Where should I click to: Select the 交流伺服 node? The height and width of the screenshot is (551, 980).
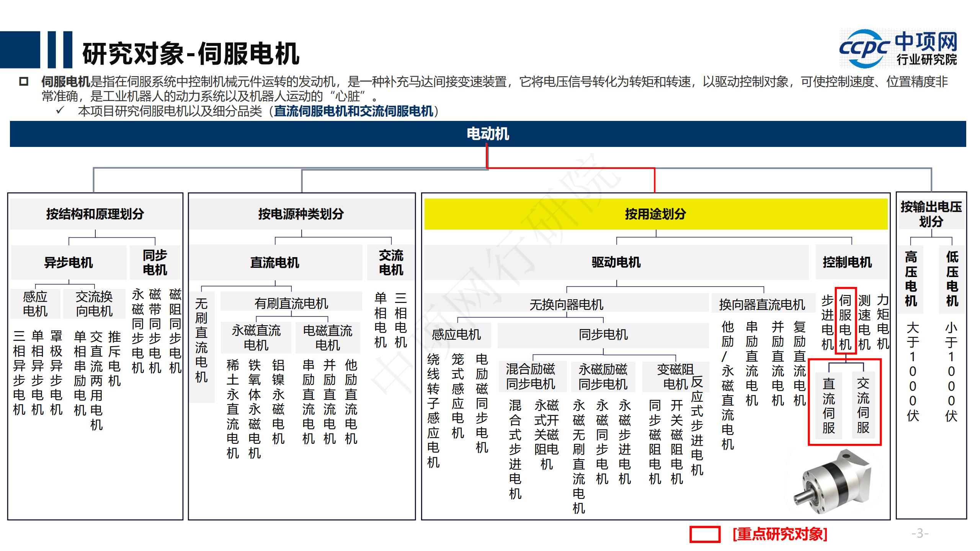tap(863, 405)
